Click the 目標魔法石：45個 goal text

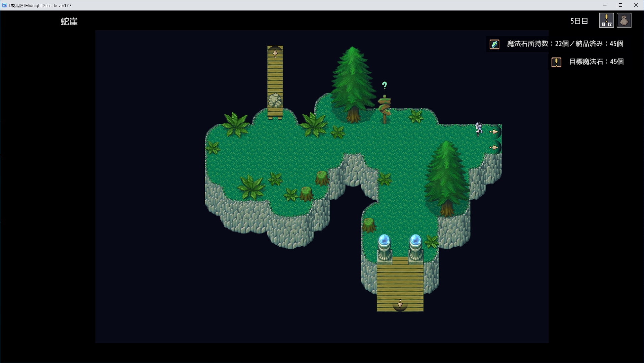596,62
